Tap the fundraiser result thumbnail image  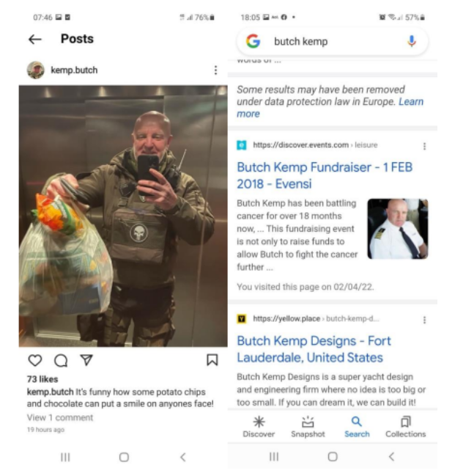tap(398, 229)
